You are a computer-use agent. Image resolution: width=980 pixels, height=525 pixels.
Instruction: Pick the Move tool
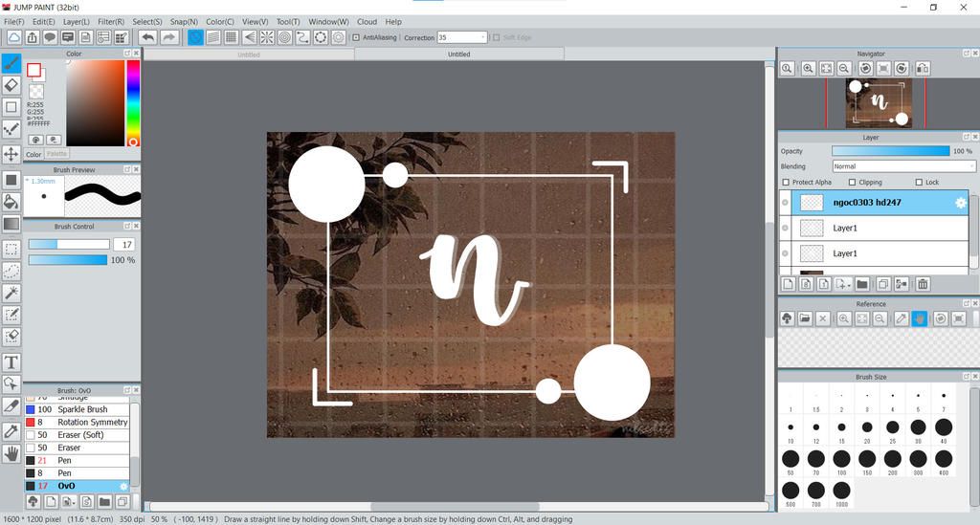click(x=11, y=154)
